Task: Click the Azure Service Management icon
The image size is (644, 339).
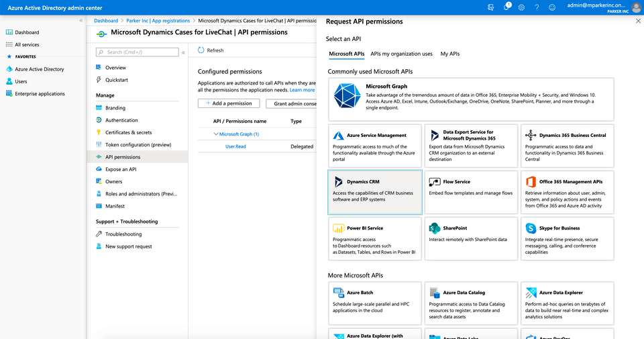Action: click(338, 136)
